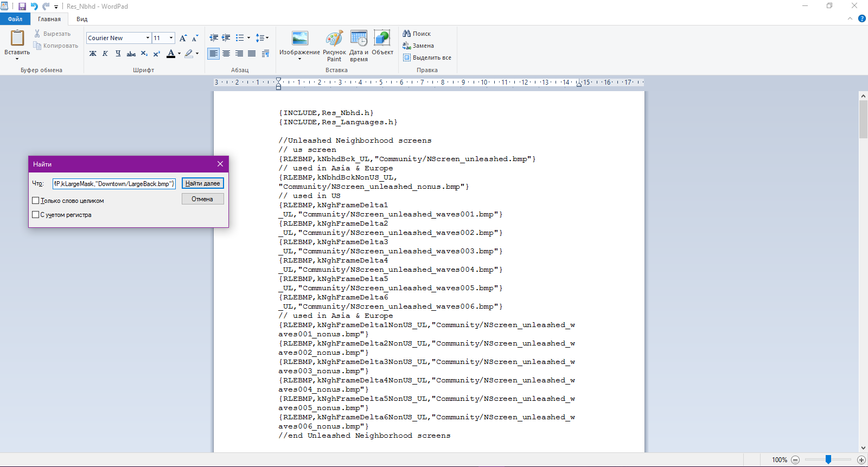Align text to the right

pos(239,54)
